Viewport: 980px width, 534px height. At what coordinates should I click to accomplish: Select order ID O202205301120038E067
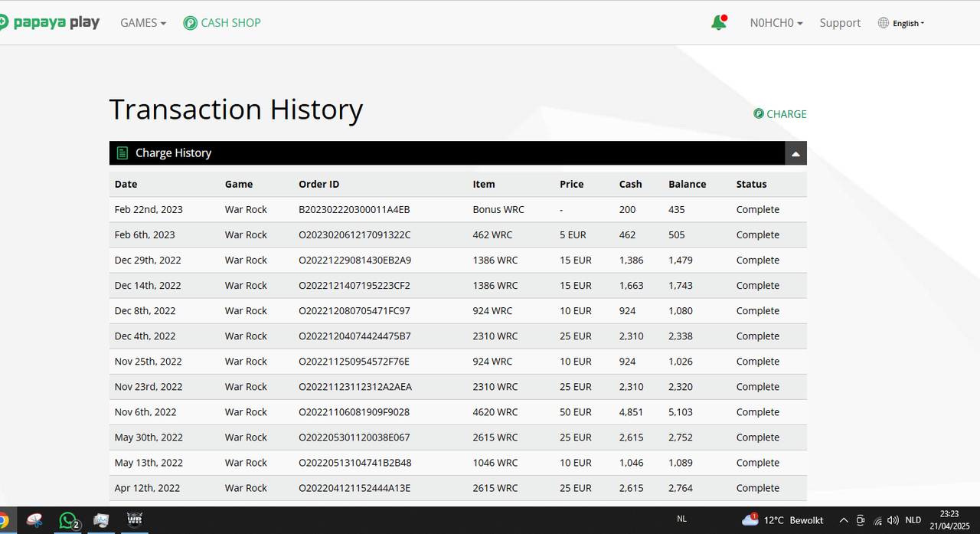pos(354,437)
